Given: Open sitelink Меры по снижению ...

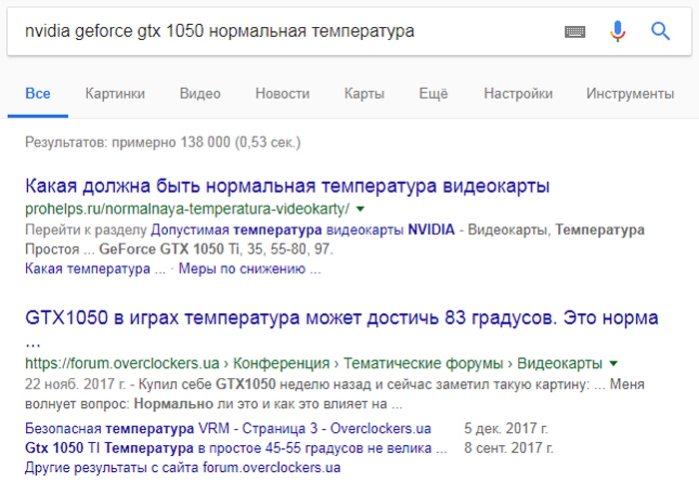Looking at the screenshot, I should tap(249, 269).
